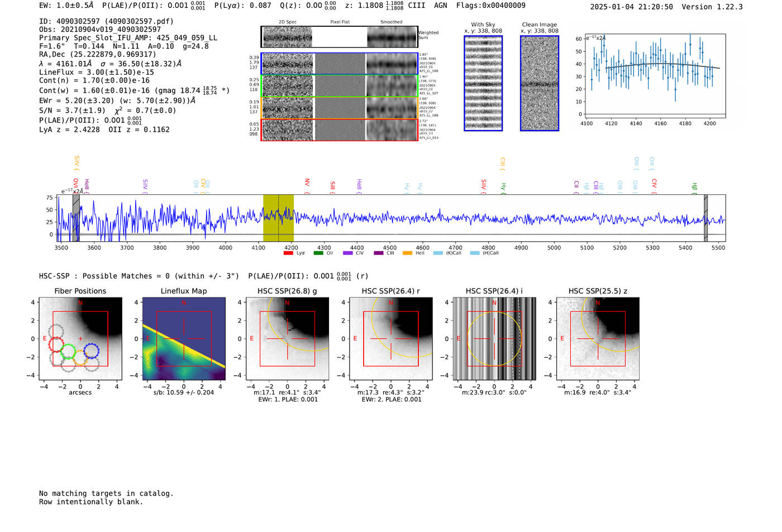The image size is (782, 532).
Task: Click the HeII line marker near 4400 Å
Action: tap(359, 186)
